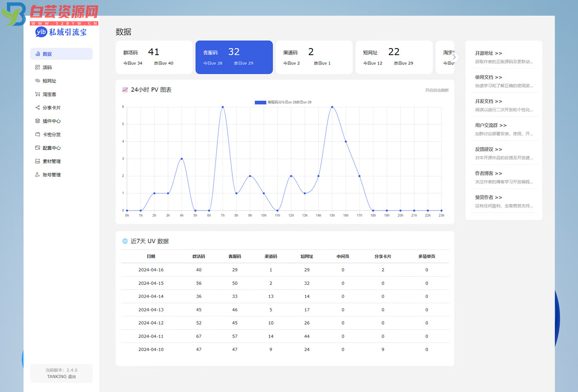Click the 账号管理 user sidebar icon
This screenshot has width=578, height=392.
(x=38, y=174)
